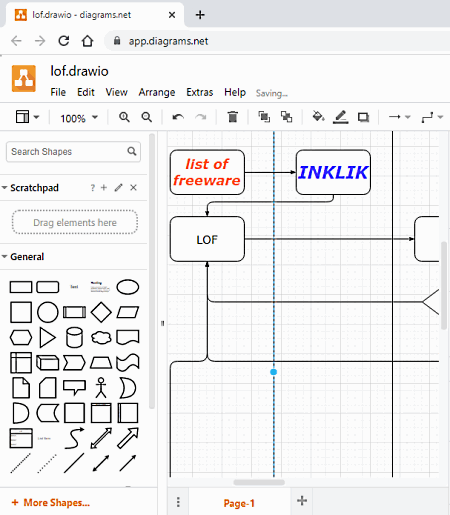The height and width of the screenshot is (515, 450).
Task: Click the Zoom Out magnifier icon
Action: (146, 117)
